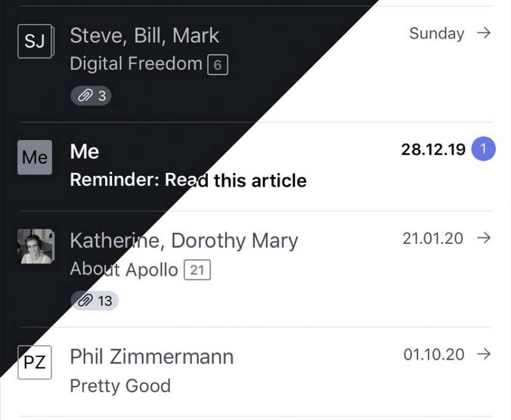511x420 pixels.
Task: Open the blue unread badge showing 1
Action: tap(484, 149)
